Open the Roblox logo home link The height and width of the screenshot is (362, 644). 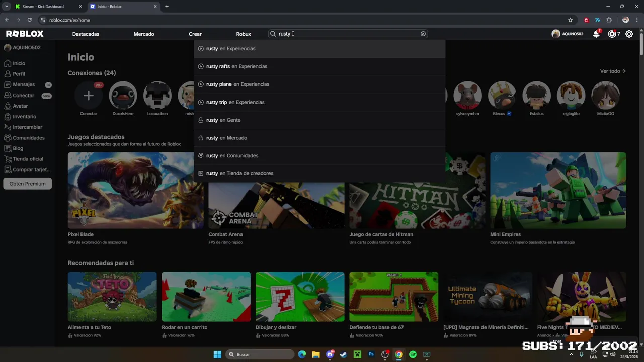click(25, 34)
